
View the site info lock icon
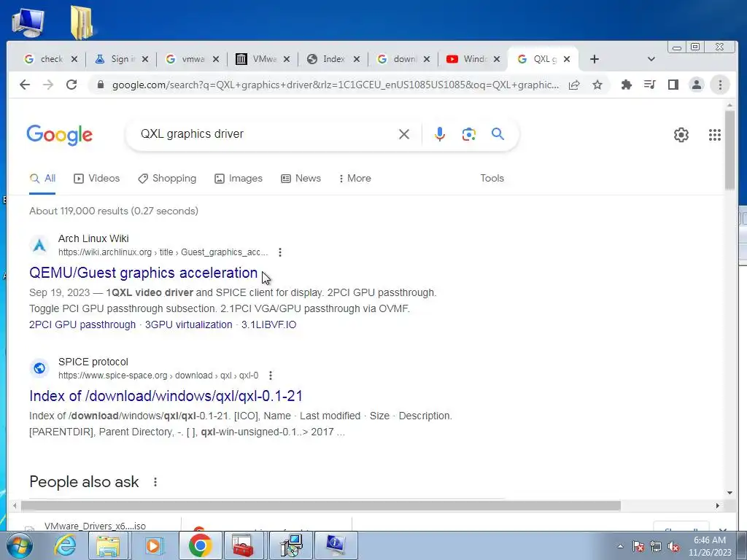(100, 85)
